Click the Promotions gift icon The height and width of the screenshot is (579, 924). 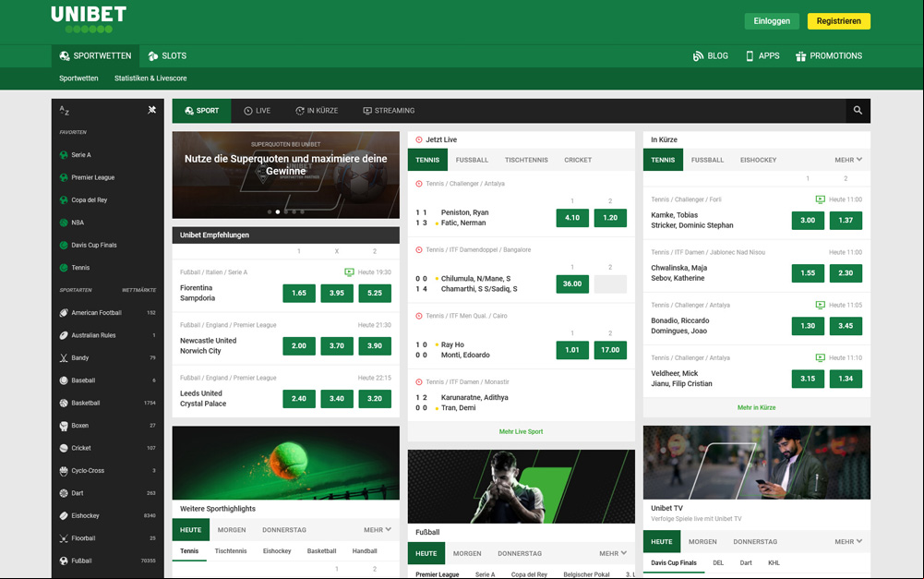coord(800,56)
